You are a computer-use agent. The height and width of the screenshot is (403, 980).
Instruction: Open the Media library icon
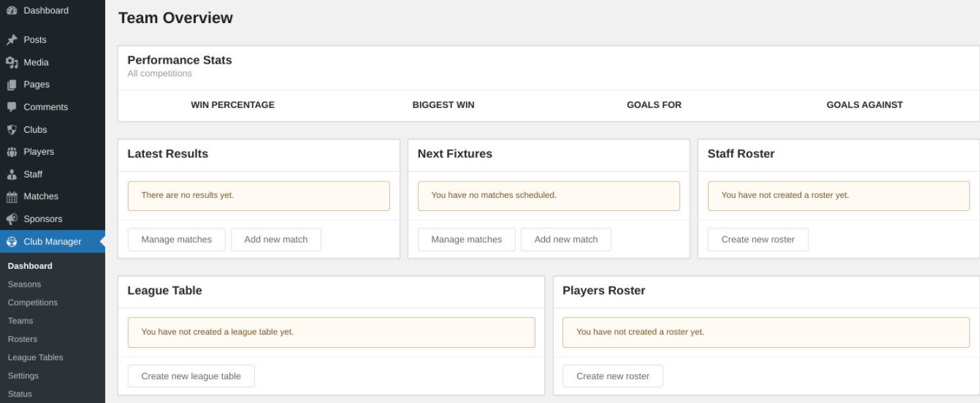coord(12,62)
